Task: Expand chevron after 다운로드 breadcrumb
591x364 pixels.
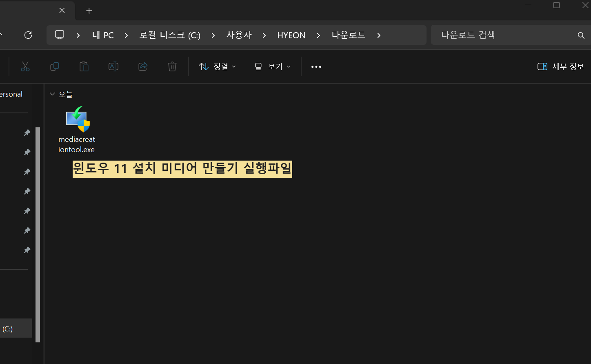Action: [379, 35]
